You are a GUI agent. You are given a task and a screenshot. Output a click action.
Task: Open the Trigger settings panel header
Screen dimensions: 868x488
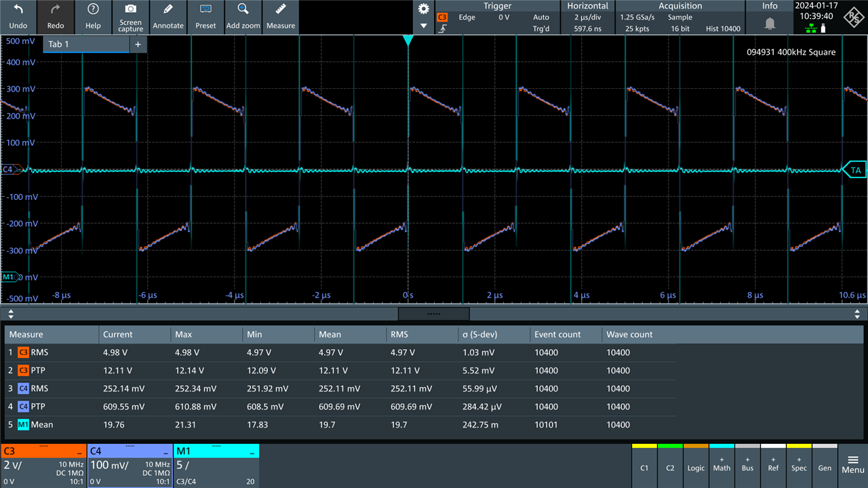coord(497,5)
